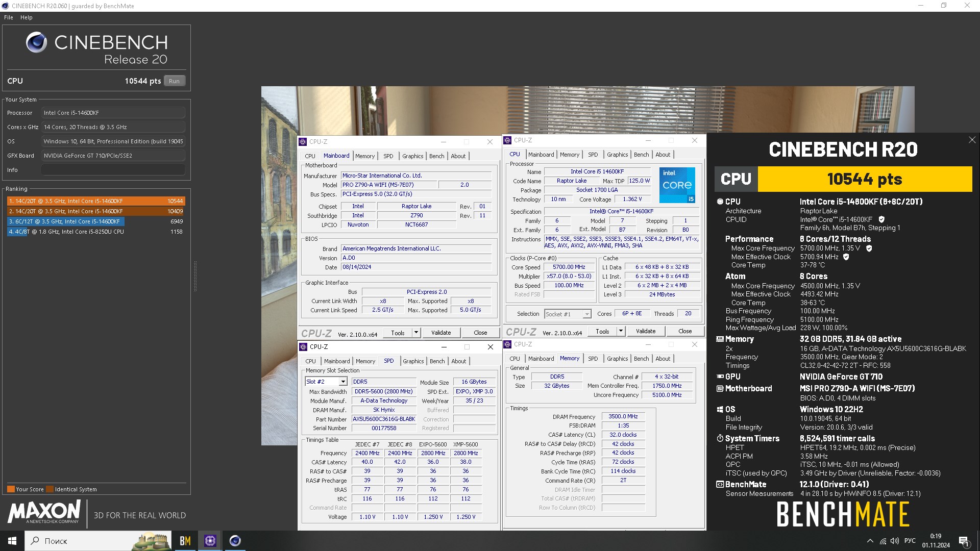Click the Info input field in Cinebench
The height and width of the screenshot is (551, 980).
coord(113,170)
